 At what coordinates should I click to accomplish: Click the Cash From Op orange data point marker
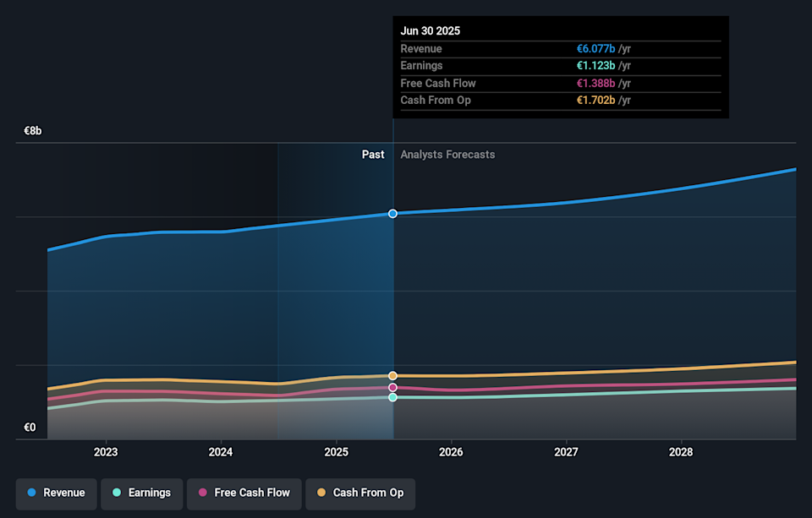[x=393, y=376]
